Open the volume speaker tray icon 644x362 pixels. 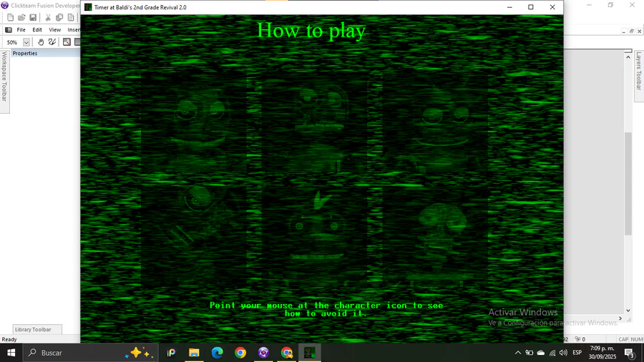(x=564, y=353)
